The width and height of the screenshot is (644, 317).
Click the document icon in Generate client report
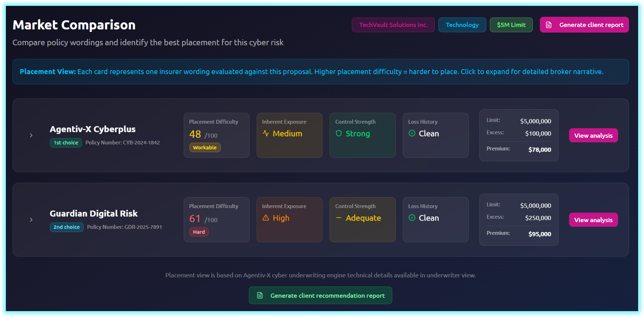pyautogui.click(x=549, y=25)
